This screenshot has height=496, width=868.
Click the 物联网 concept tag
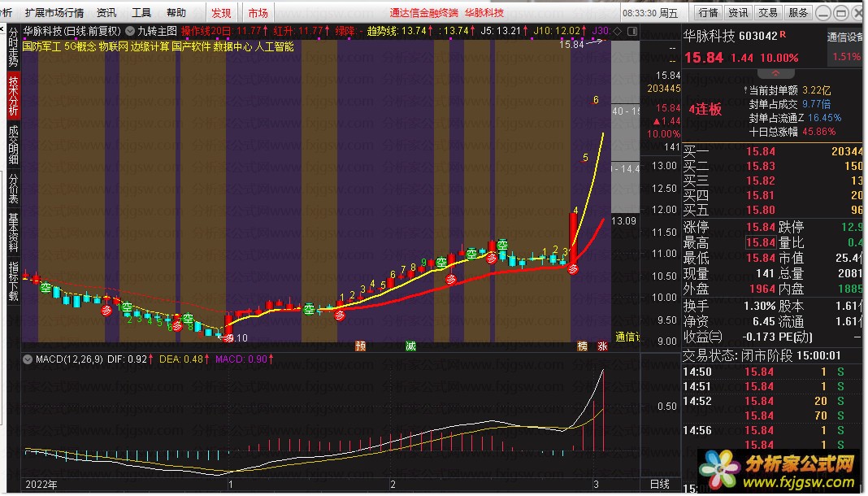click(x=114, y=46)
